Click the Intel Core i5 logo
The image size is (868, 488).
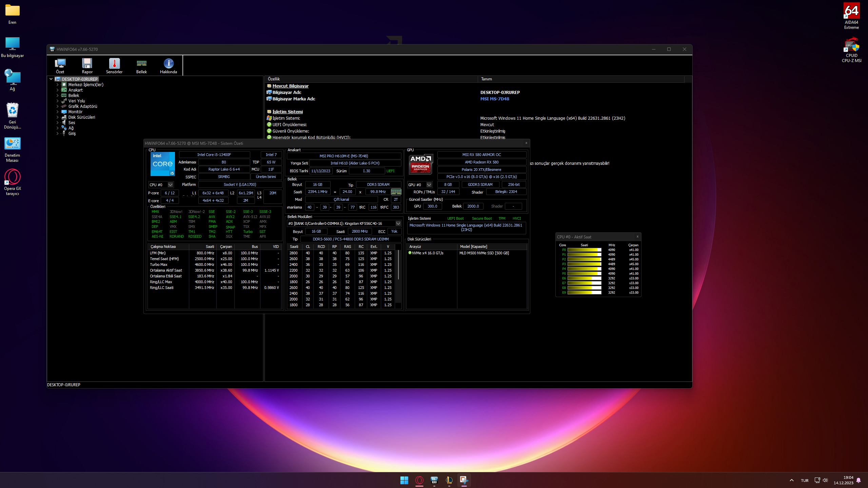point(163,164)
